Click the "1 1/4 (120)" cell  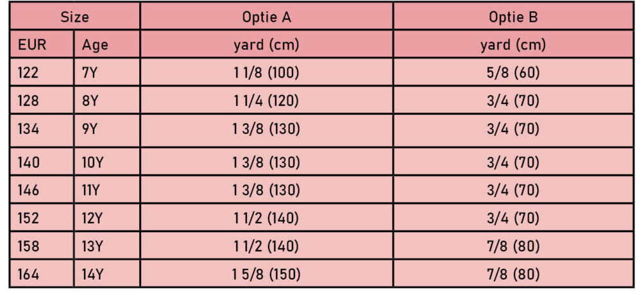[266, 101]
